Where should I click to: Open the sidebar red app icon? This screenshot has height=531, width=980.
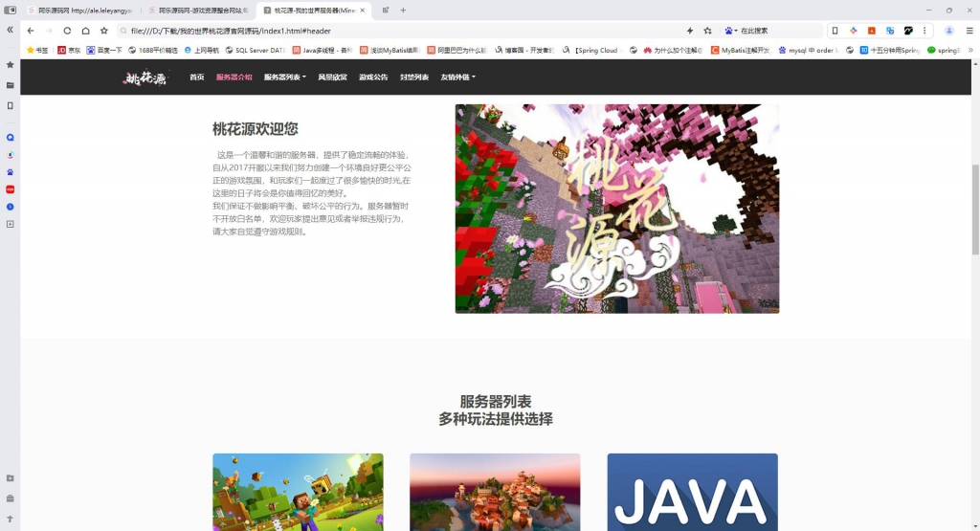pyautogui.click(x=10, y=189)
